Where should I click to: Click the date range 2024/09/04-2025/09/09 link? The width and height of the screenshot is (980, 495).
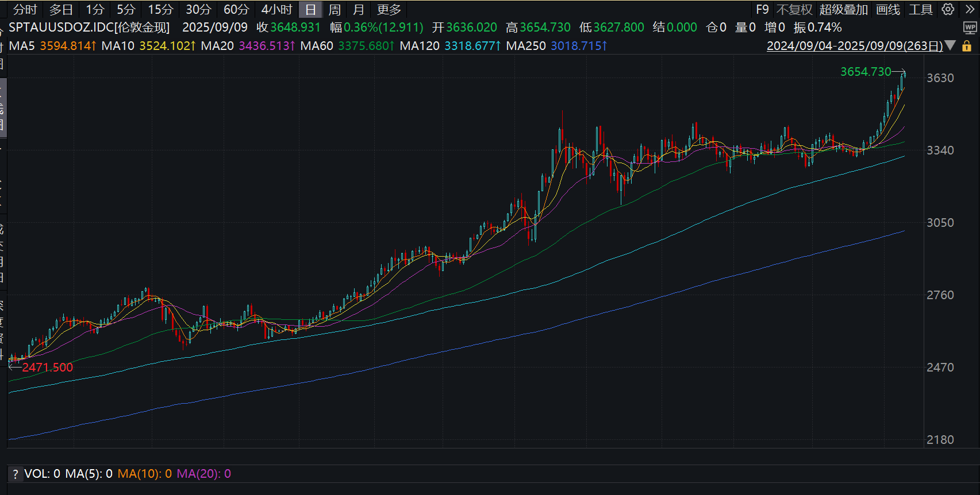click(x=854, y=46)
